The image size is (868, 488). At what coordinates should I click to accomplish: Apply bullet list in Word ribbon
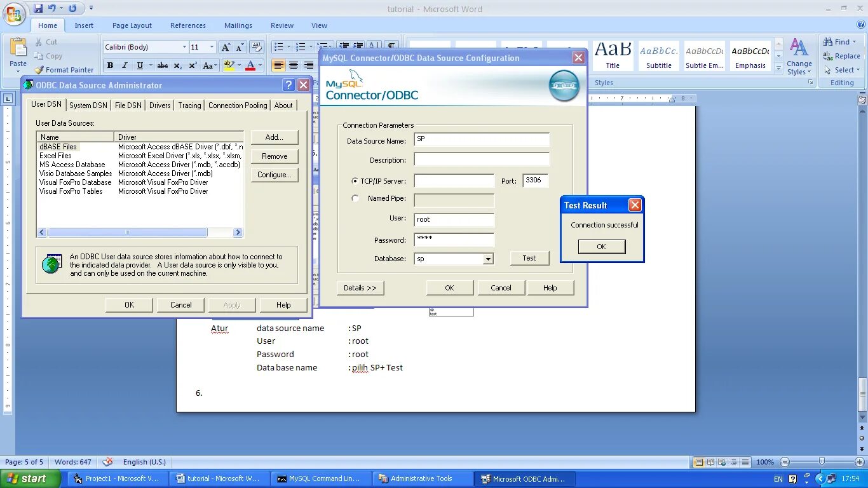click(278, 47)
